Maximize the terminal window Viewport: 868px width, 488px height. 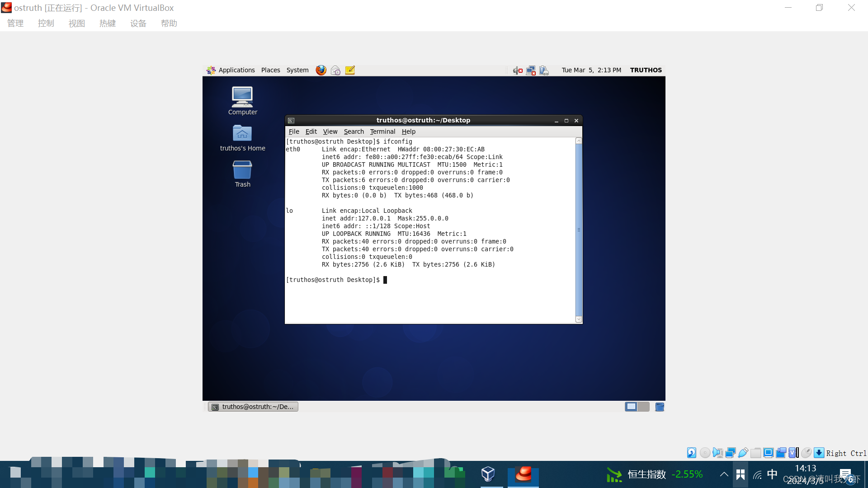click(x=566, y=121)
